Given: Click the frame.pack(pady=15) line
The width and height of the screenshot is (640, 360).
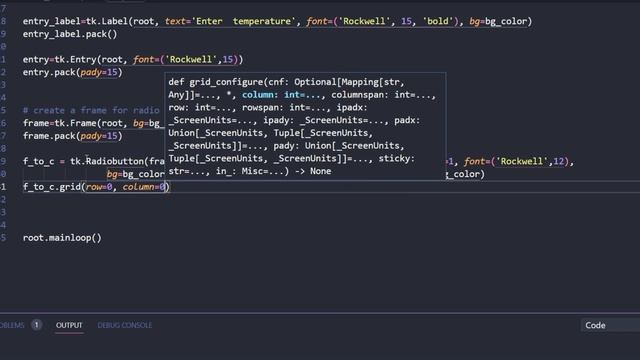Looking at the screenshot, I should pyautogui.click(x=73, y=136).
